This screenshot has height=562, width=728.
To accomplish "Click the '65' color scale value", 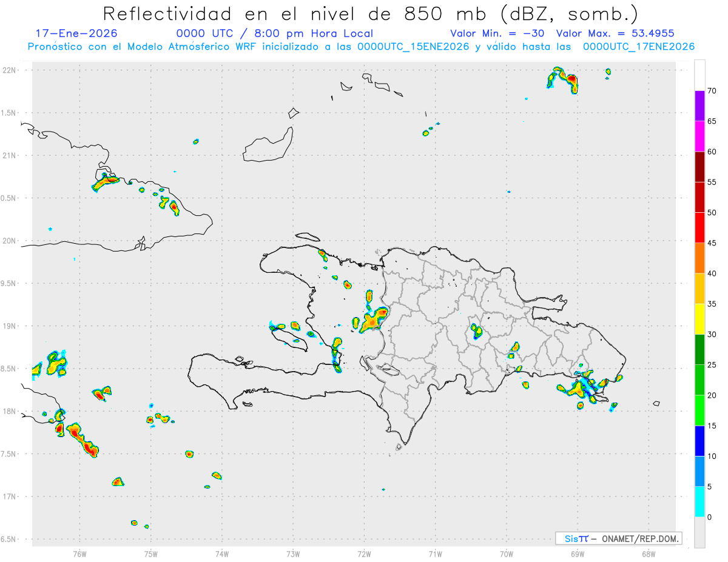I will click(712, 121).
